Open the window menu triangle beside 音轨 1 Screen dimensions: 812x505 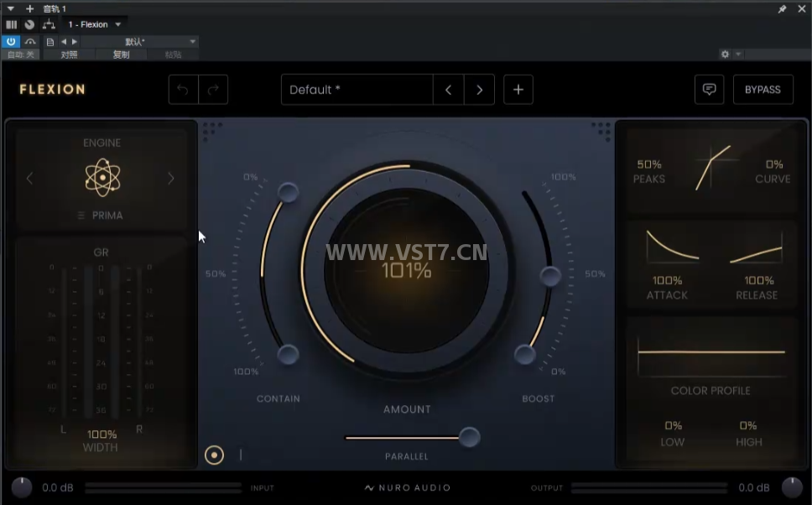pos(10,8)
